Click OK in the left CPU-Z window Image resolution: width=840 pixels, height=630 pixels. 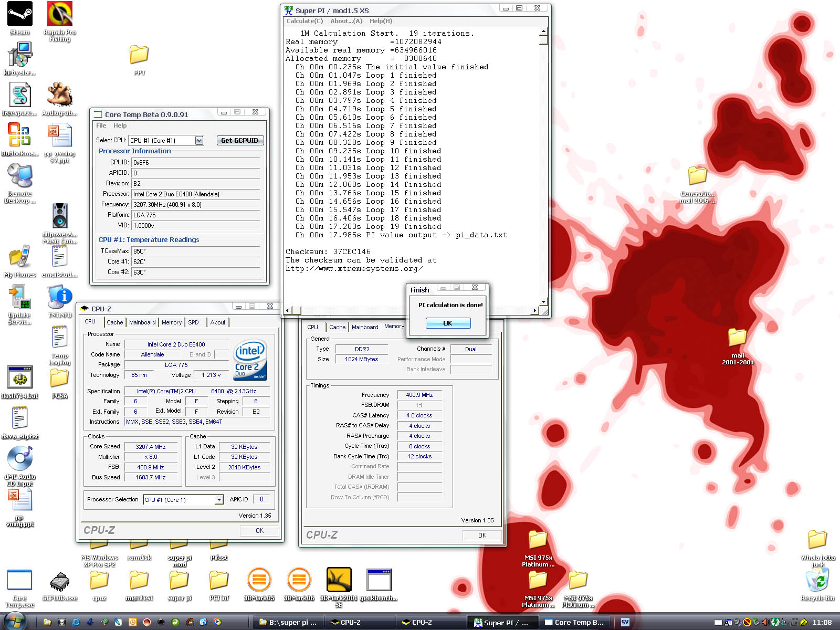259,531
